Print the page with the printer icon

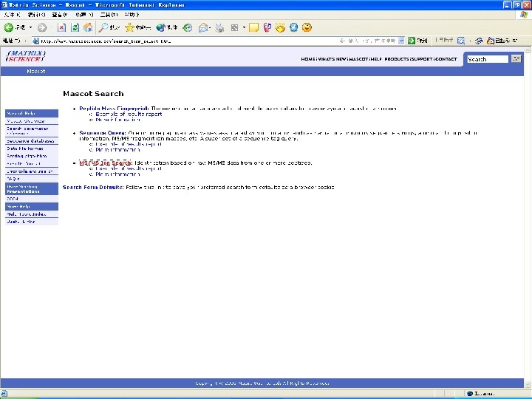coord(219,27)
